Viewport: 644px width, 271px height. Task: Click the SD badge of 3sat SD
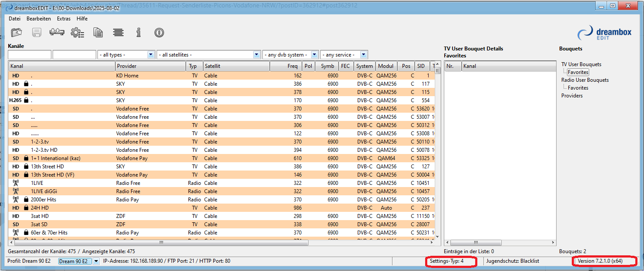[x=16, y=224]
